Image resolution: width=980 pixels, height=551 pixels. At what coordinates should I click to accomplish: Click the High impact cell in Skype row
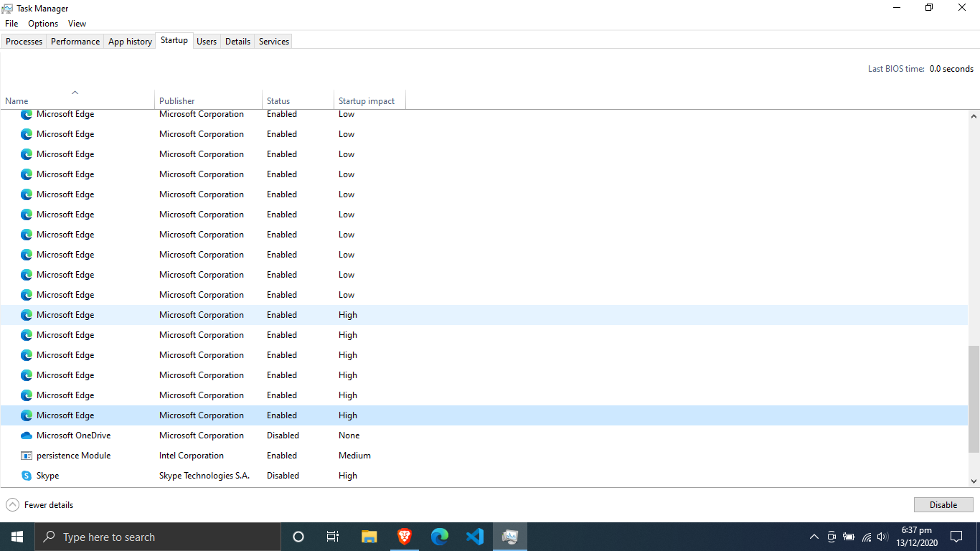(x=348, y=476)
